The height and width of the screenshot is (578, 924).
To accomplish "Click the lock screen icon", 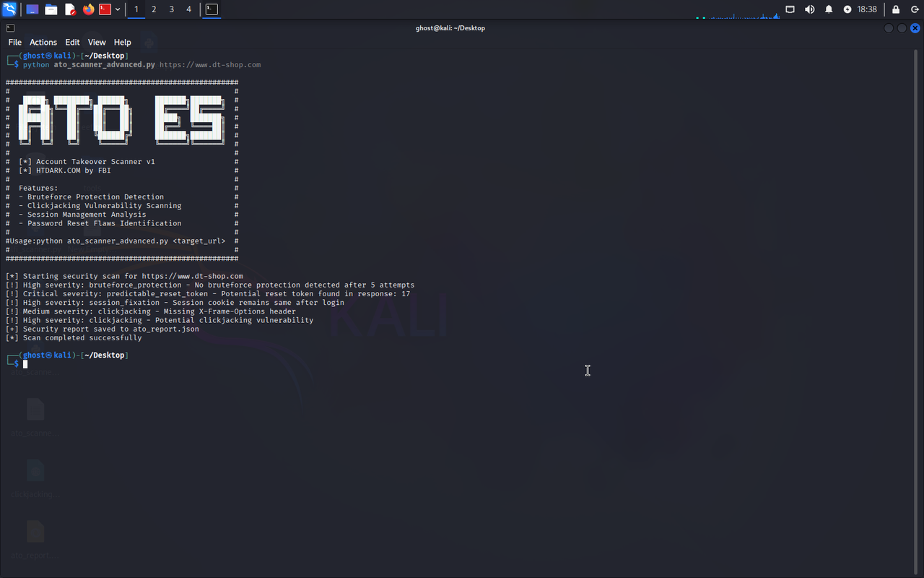I will point(896,9).
